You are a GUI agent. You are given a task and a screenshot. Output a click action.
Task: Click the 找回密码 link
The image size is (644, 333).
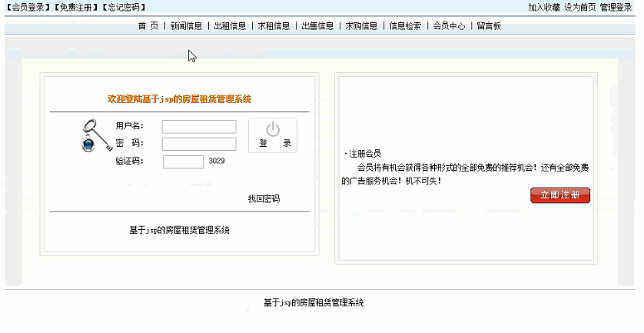pyautogui.click(x=264, y=199)
